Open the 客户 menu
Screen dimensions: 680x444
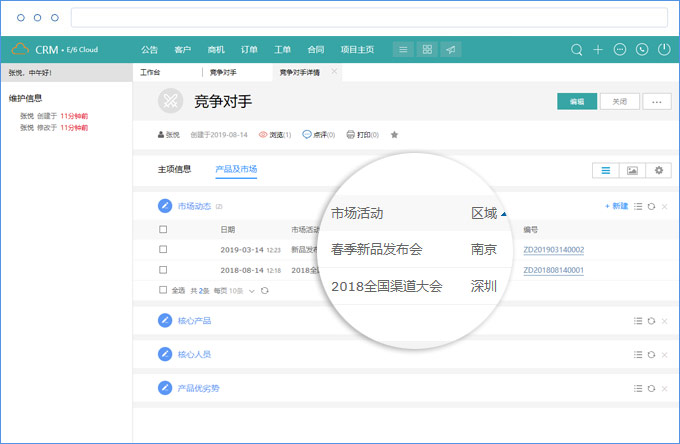[182, 49]
